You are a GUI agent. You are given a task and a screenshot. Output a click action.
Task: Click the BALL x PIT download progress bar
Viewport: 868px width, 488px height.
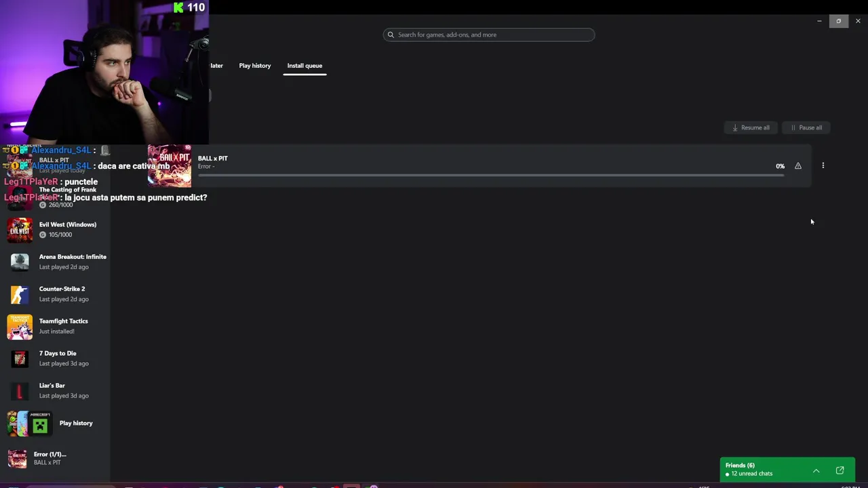tap(491, 176)
